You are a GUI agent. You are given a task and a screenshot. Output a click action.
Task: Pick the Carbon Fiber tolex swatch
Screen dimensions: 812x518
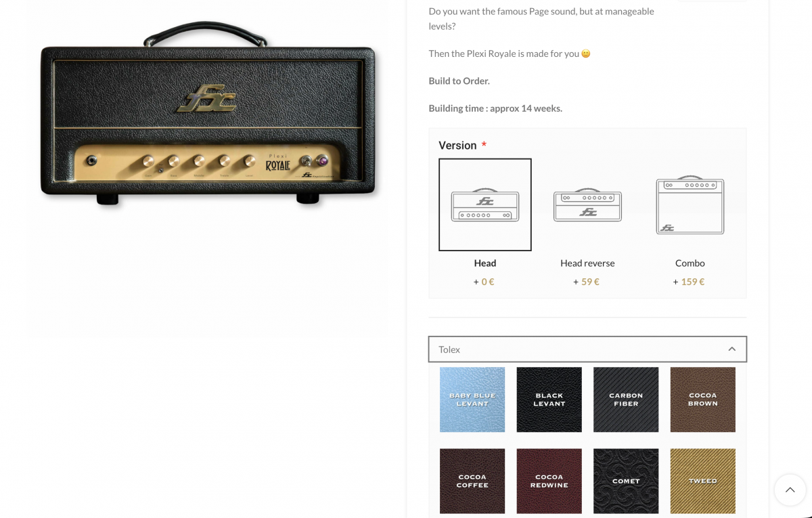[x=626, y=400]
